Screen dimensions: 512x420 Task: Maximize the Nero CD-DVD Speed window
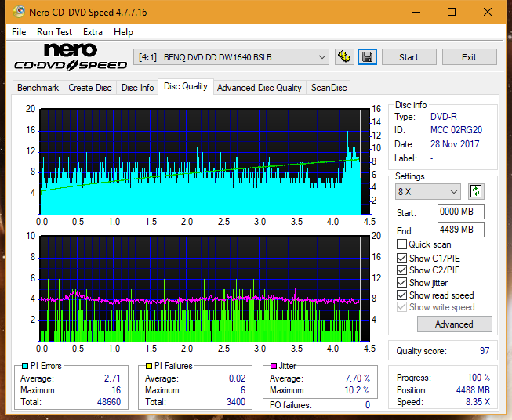pyautogui.click(x=452, y=12)
